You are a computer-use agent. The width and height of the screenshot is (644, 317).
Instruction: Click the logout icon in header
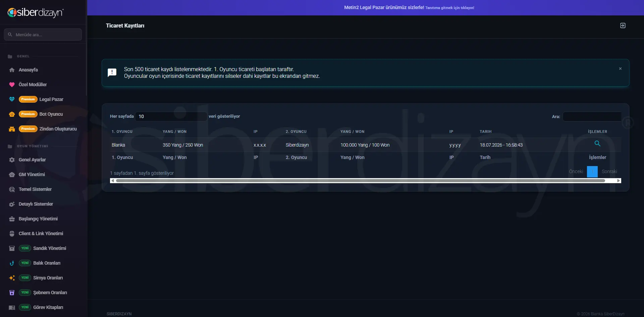(x=623, y=25)
